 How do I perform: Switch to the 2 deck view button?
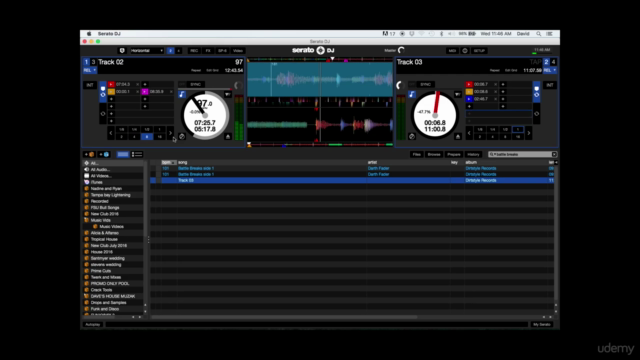point(170,51)
